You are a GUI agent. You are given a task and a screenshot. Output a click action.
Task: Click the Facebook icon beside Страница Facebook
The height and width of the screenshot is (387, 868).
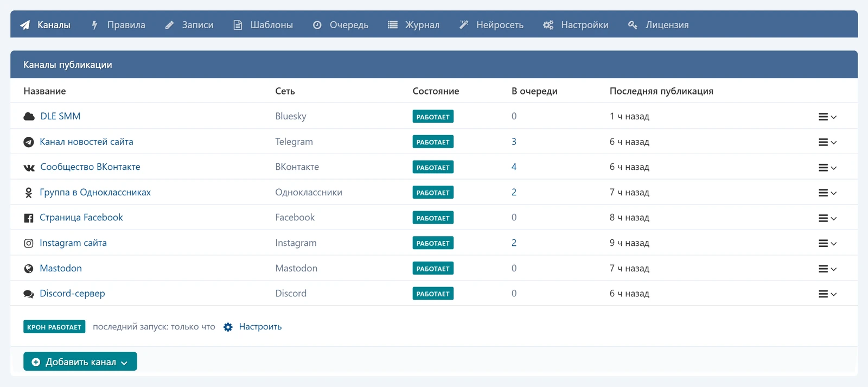tap(29, 218)
